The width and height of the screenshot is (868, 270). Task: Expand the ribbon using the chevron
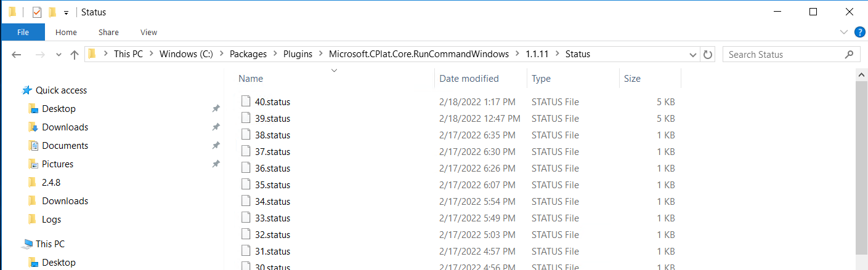click(844, 32)
